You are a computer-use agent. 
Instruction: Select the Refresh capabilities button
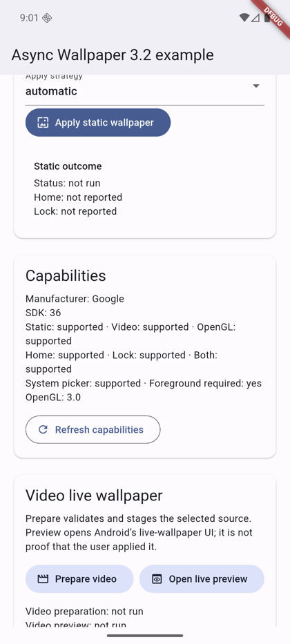pos(93,429)
